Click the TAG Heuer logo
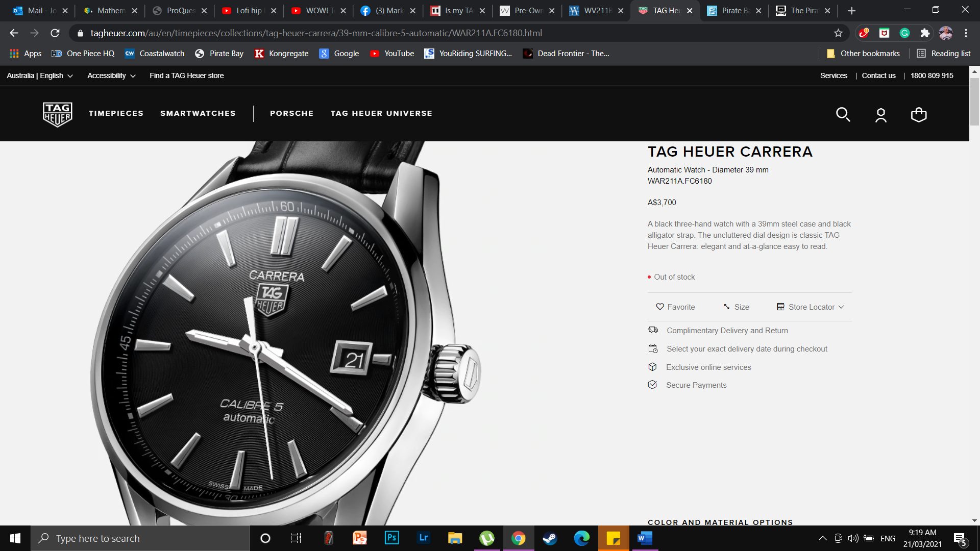Image resolution: width=980 pixels, height=551 pixels. pyautogui.click(x=57, y=114)
